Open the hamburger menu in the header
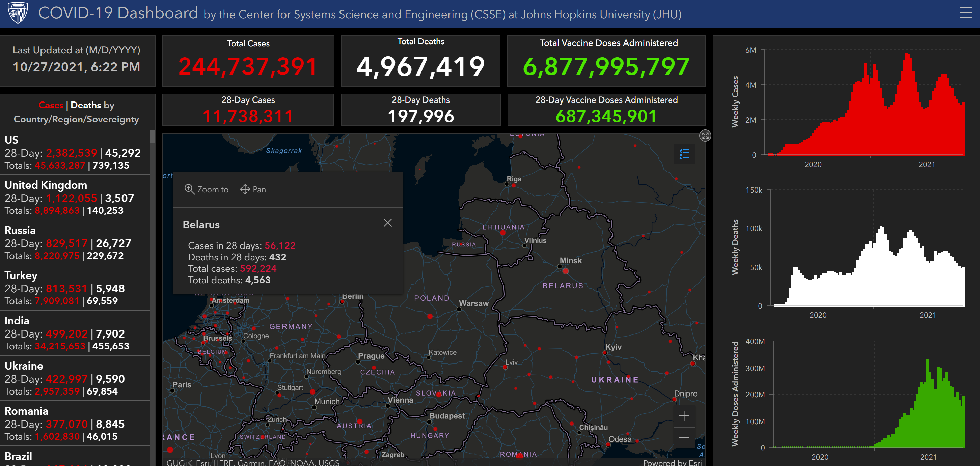 (x=965, y=13)
